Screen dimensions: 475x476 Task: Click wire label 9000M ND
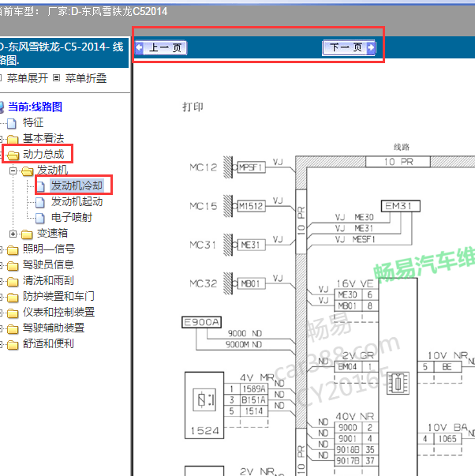coord(244,344)
